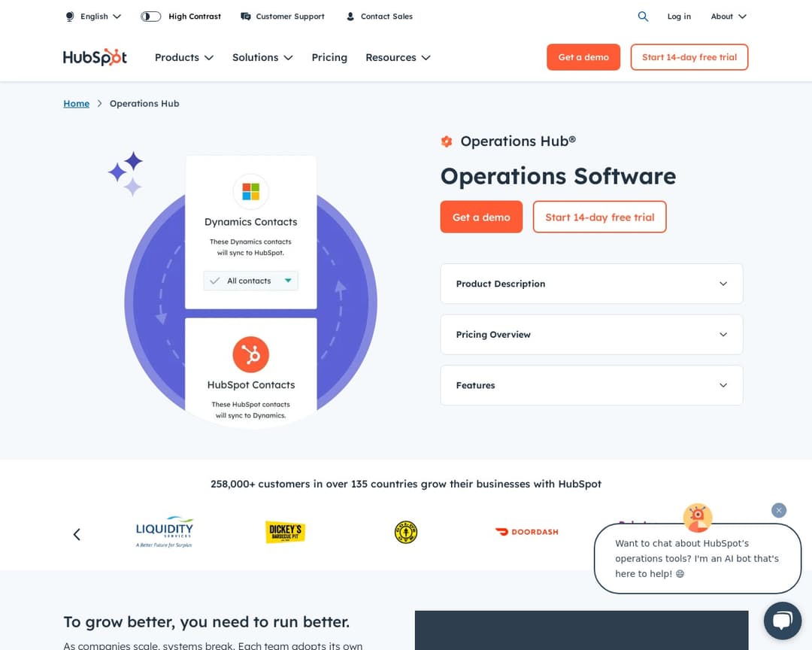The height and width of the screenshot is (650, 812).
Task: Click the previous arrow on the logo carousel
Action: (76, 534)
